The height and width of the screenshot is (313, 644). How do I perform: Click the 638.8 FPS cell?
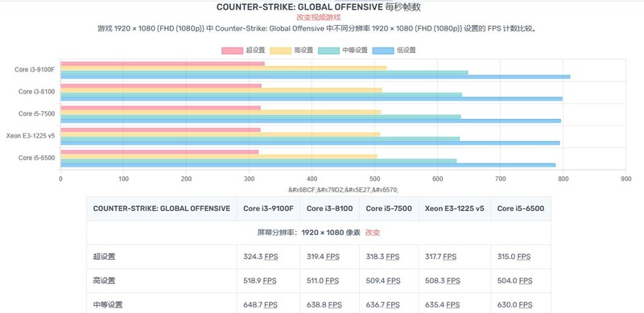[330, 303]
